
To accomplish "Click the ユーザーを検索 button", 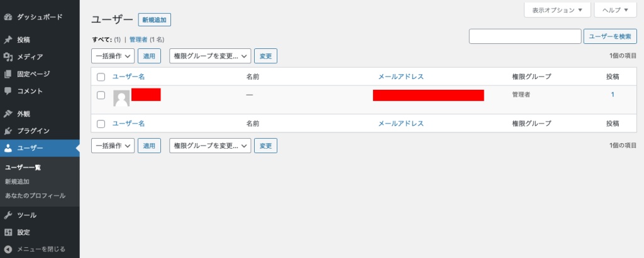I will (x=610, y=36).
